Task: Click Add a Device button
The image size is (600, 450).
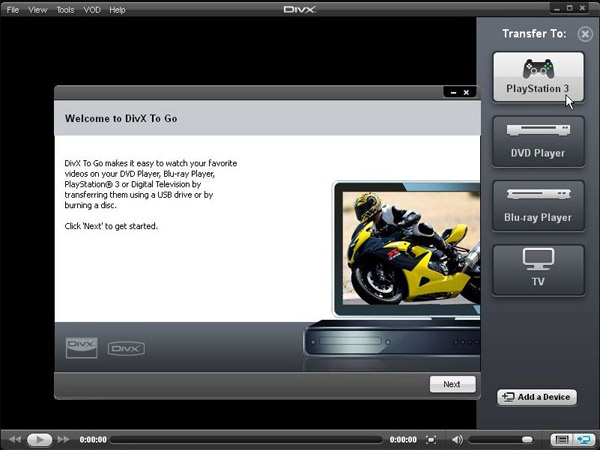Action: pyautogui.click(x=537, y=397)
